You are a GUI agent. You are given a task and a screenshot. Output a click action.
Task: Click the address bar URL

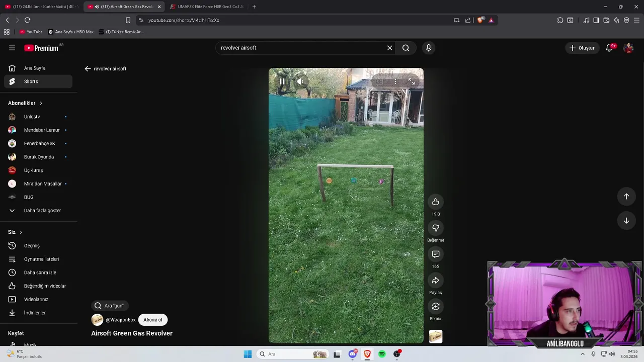[184, 20]
